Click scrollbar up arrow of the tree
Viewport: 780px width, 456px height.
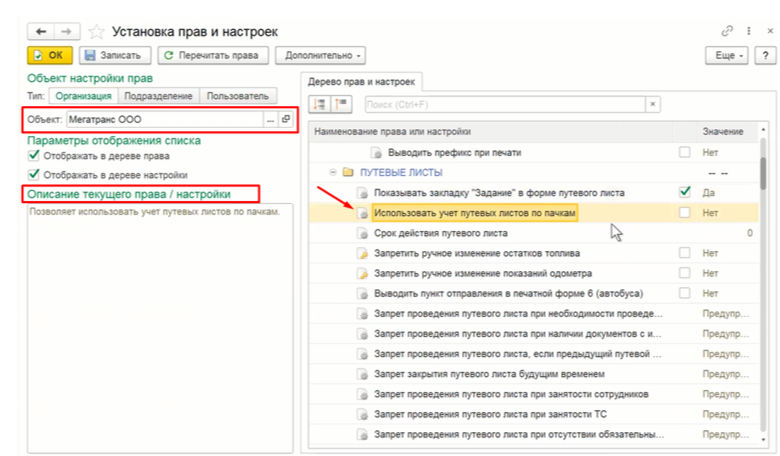click(x=763, y=129)
